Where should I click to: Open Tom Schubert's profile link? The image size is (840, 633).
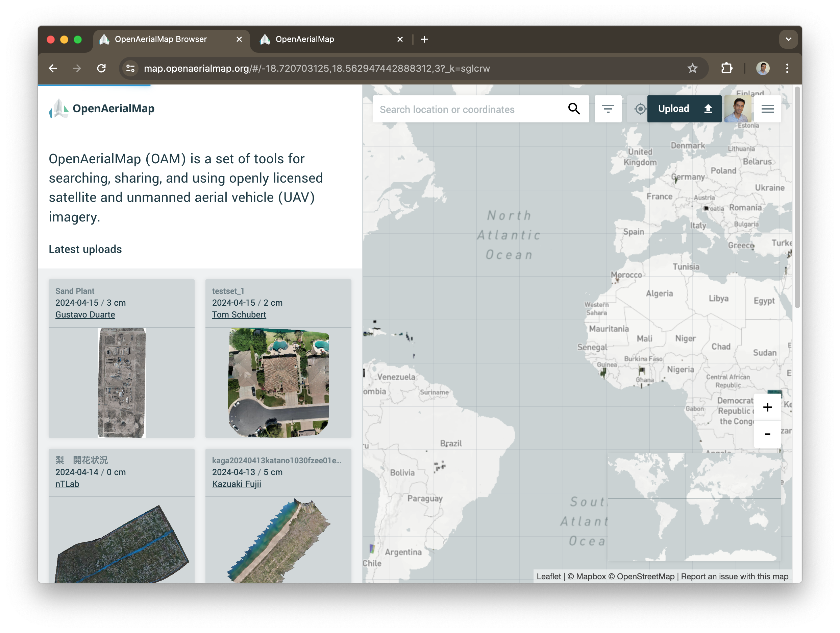click(x=239, y=314)
